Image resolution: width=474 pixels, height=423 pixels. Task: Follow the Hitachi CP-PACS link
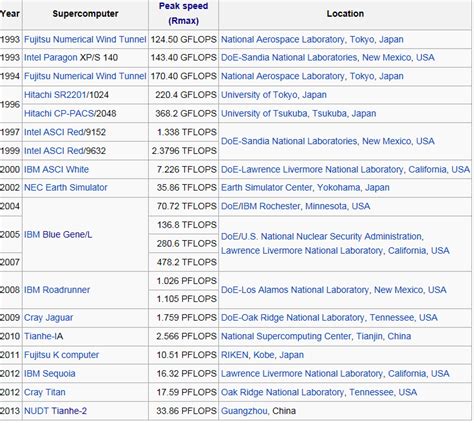pyautogui.click(x=59, y=114)
